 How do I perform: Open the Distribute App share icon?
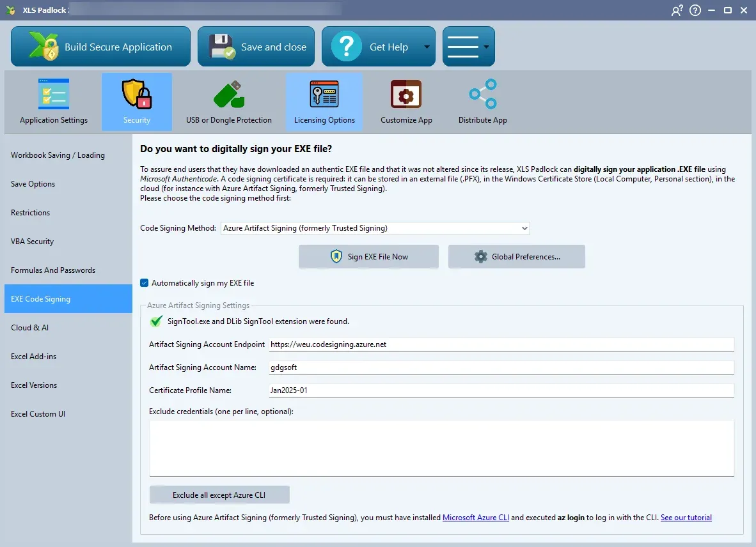coord(483,94)
